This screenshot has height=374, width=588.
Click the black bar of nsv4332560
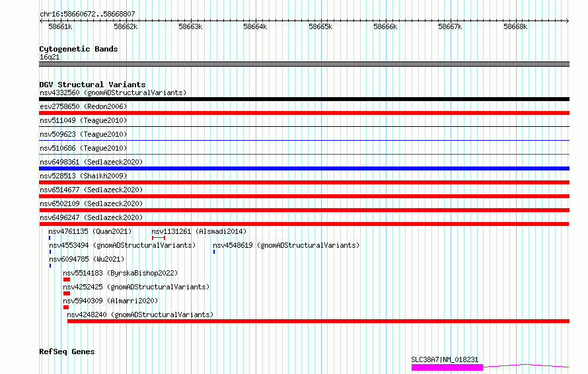[x=304, y=99]
